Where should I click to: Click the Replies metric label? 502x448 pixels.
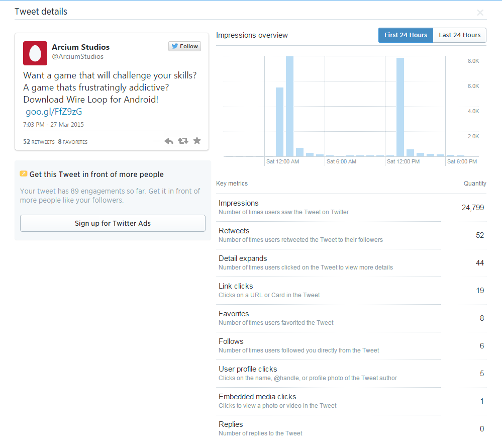pyautogui.click(x=231, y=424)
